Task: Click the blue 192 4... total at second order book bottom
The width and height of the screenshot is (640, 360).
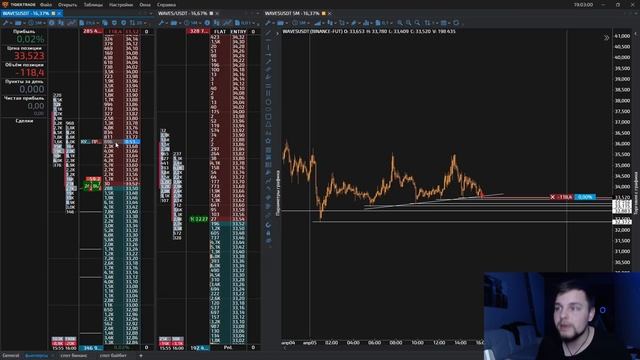Action: point(199,348)
